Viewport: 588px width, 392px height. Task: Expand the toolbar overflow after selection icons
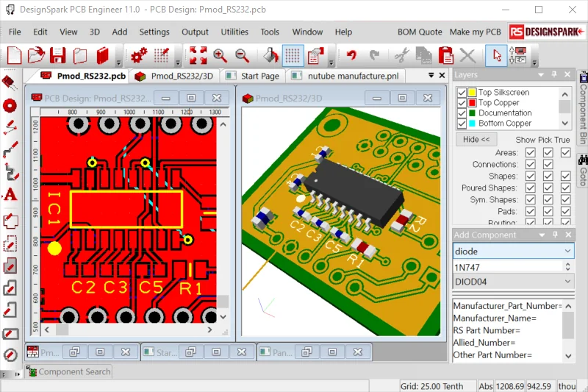[535, 63]
